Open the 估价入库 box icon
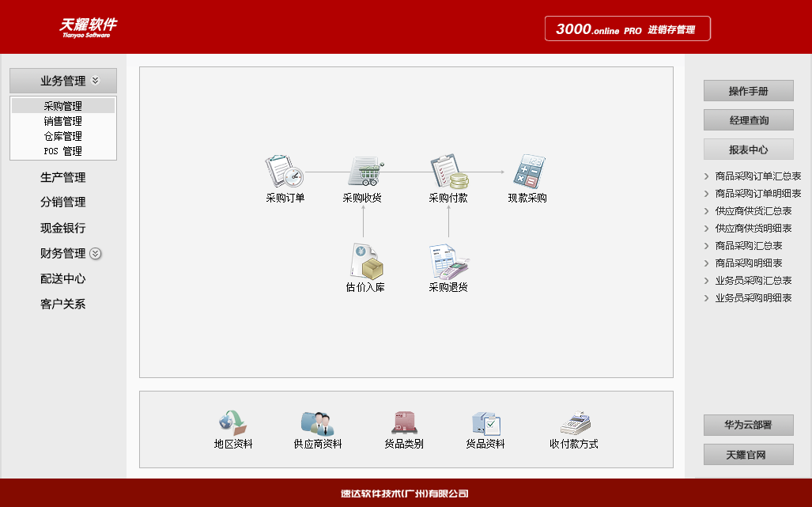The width and height of the screenshot is (812, 507). (x=366, y=260)
